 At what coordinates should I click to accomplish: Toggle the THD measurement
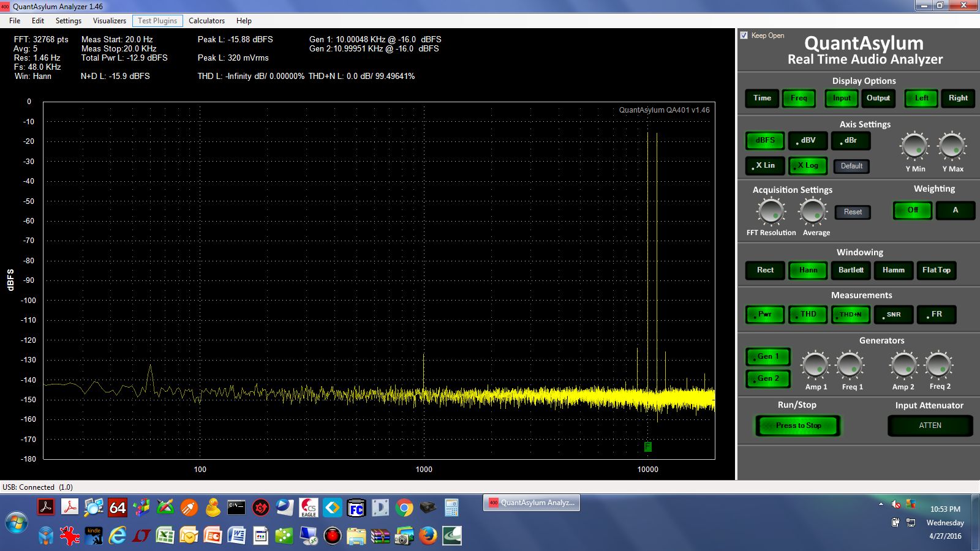pos(808,314)
